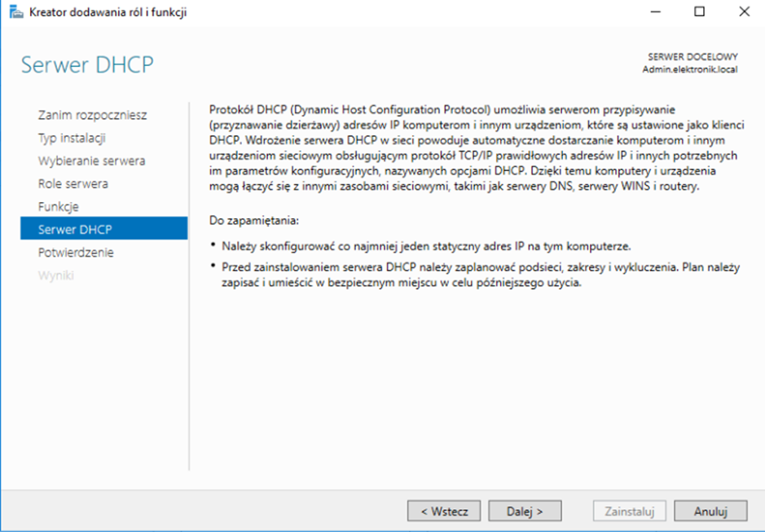
Task: Maximize the wizard window
Action: [700, 12]
